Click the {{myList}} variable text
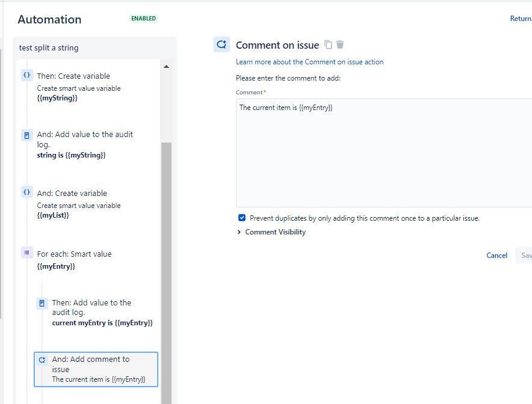This screenshot has width=532, height=404. click(53, 215)
